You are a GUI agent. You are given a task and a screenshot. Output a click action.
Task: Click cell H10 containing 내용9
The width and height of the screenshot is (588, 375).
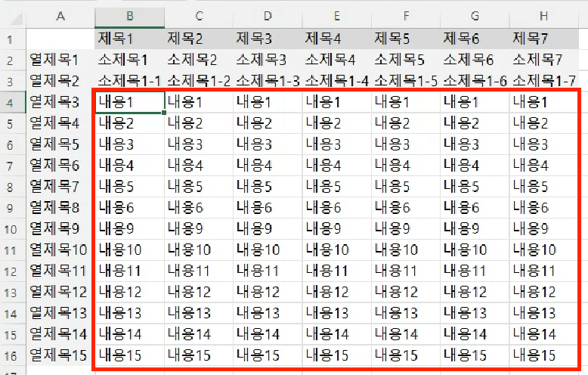click(543, 228)
